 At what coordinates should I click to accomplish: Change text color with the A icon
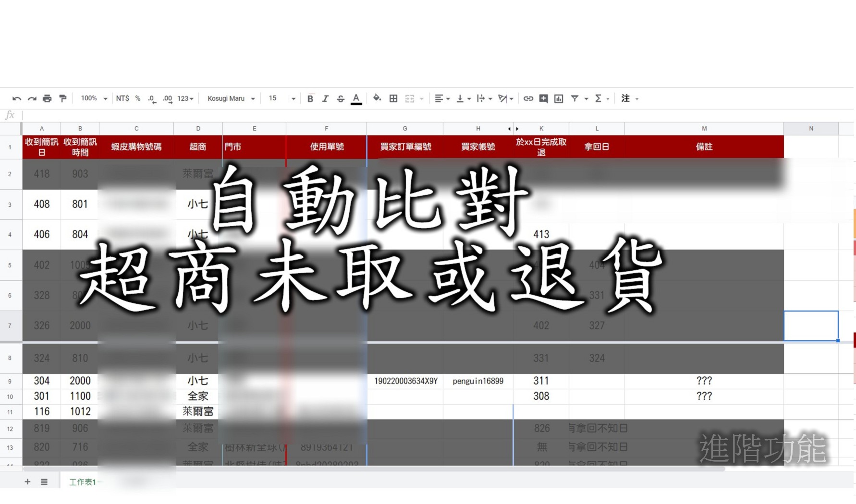tap(356, 98)
